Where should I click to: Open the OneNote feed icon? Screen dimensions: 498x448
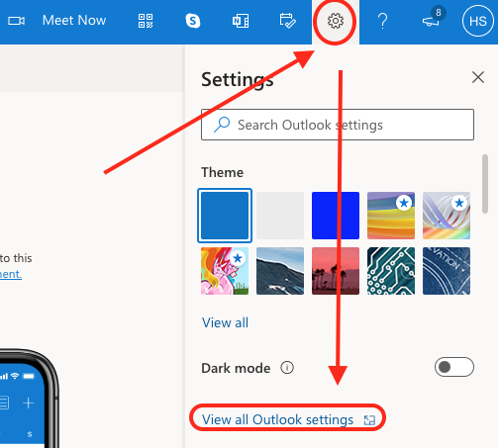point(241,21)
